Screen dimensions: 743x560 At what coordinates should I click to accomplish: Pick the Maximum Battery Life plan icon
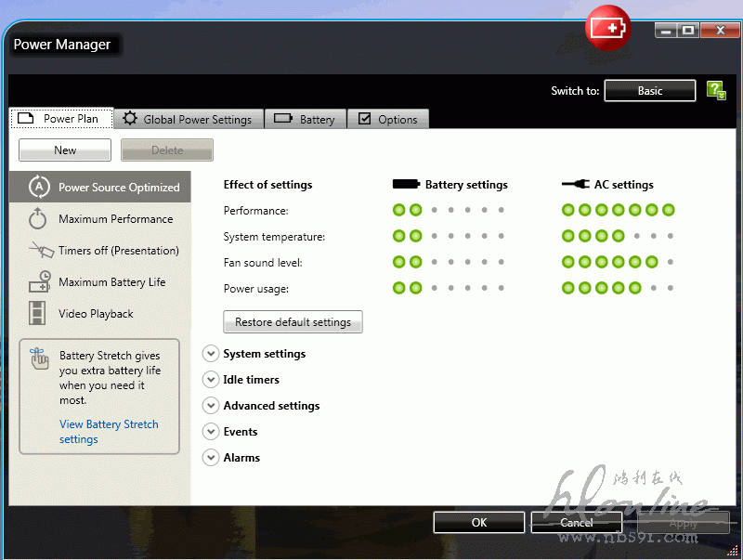click(x=39, y=282)
